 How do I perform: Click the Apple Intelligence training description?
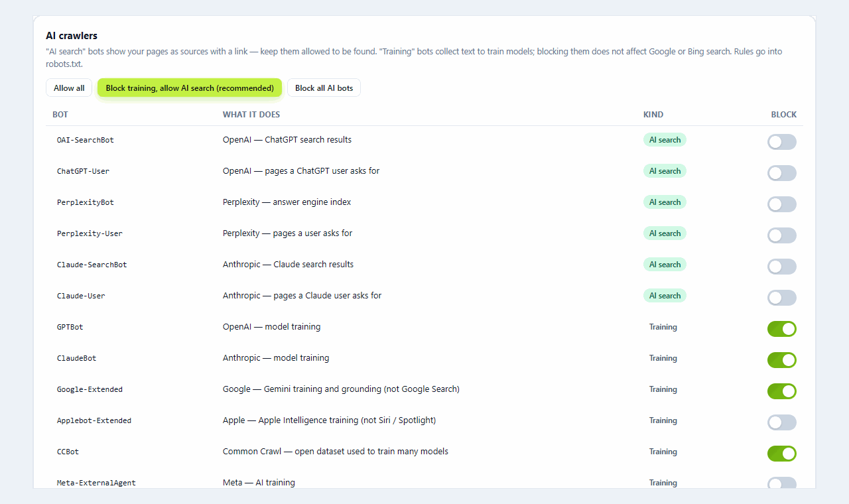click(x=330, y=420)
